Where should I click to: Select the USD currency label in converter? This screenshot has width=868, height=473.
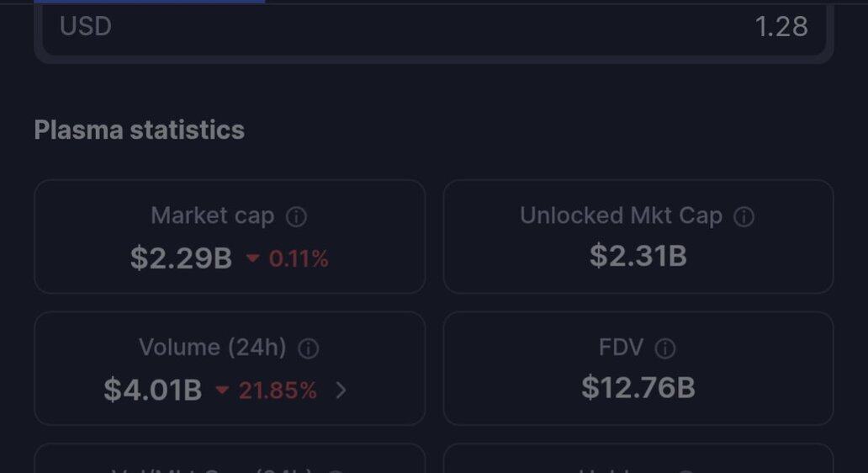tap(86, 27)
